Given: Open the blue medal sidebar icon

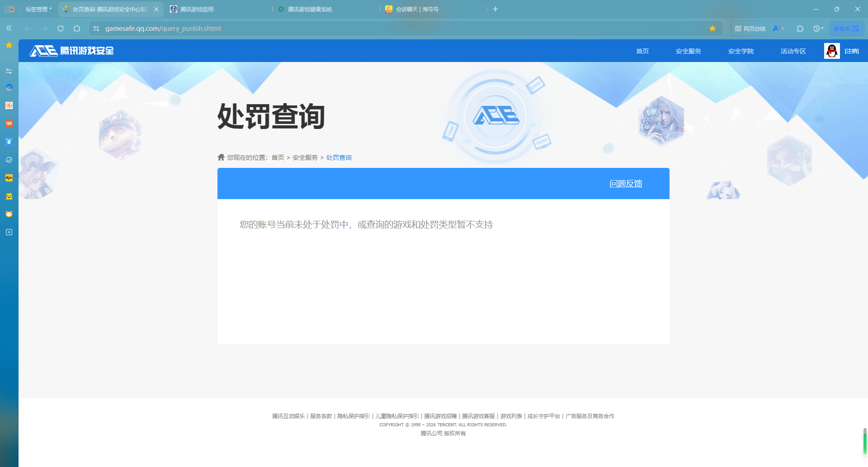Looking at the screenshot, I should click(x=9, y=142).
